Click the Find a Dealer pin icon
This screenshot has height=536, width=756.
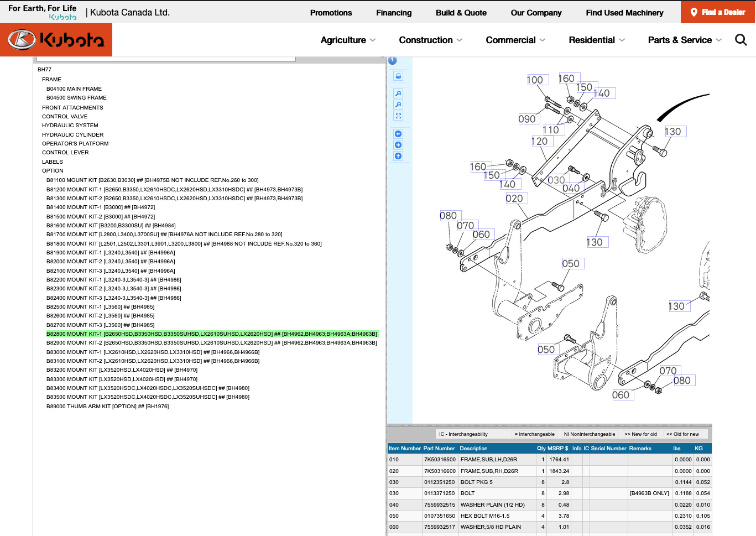pos(694,12)
